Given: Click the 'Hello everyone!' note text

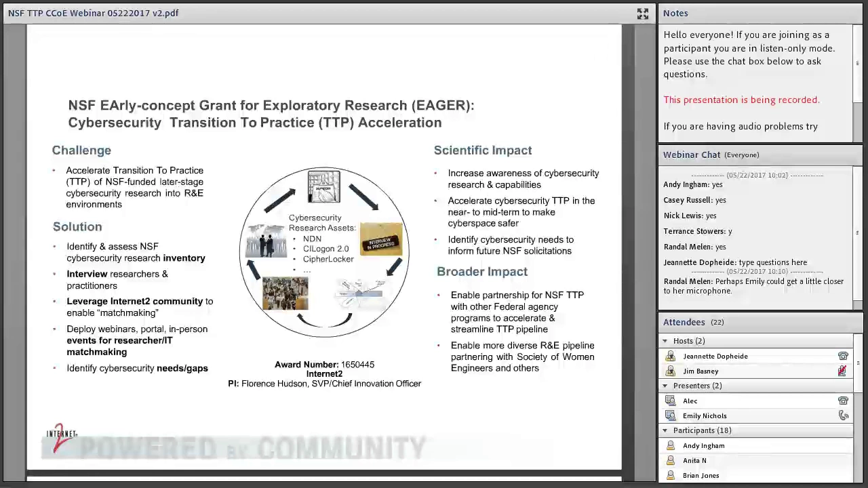Looking at the screenshot, I should (749, 54).
